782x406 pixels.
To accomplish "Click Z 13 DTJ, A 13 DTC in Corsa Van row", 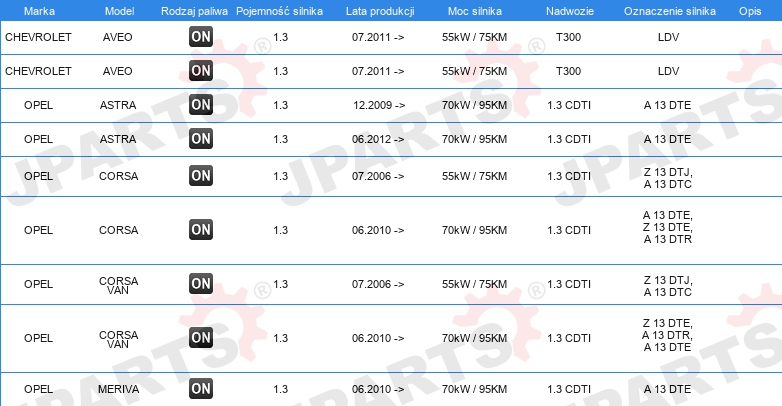I will 668,286.
